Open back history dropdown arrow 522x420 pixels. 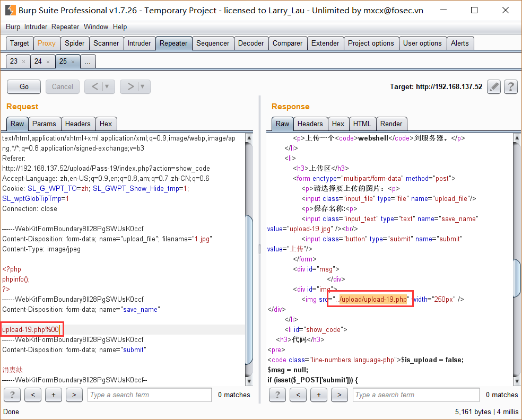coord(107,87)
